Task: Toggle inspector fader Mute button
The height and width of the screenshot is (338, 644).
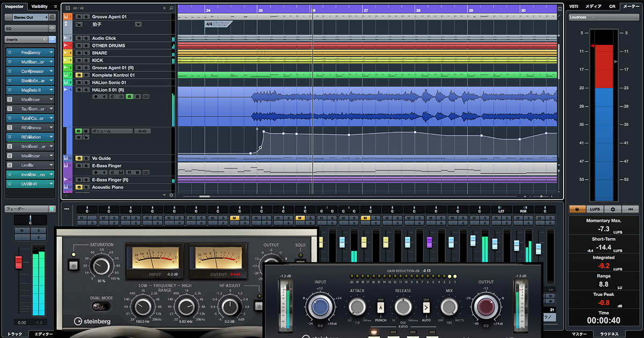Action: [x=22, y=230]
